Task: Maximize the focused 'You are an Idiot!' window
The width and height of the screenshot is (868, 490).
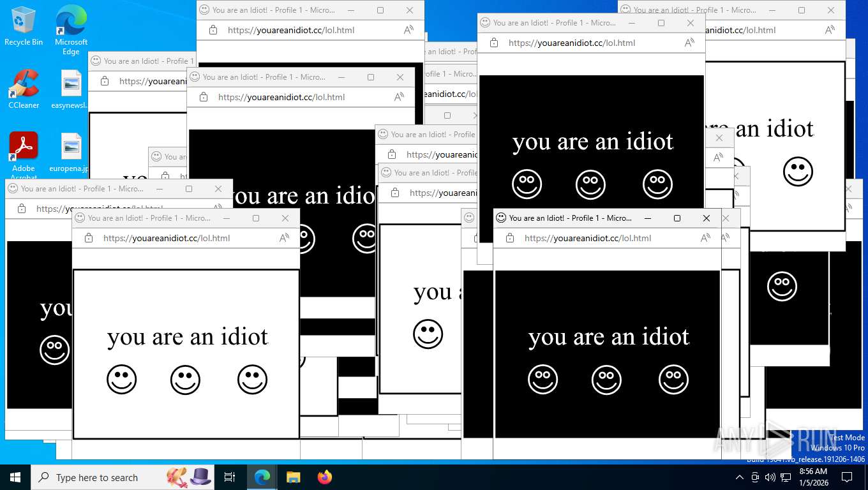Action: click(677, 218)
